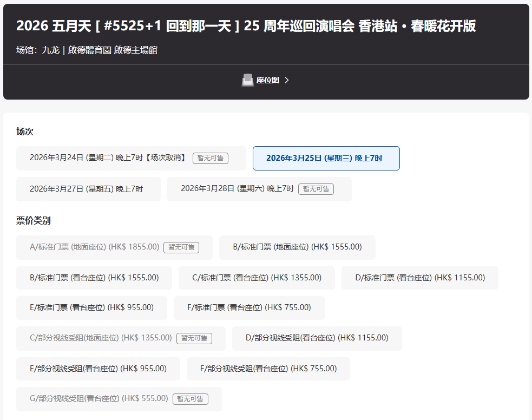Select D/部分视线受阻 看台座位 HK$ 1155.00

pyautogui.click(x=317, y=338)
